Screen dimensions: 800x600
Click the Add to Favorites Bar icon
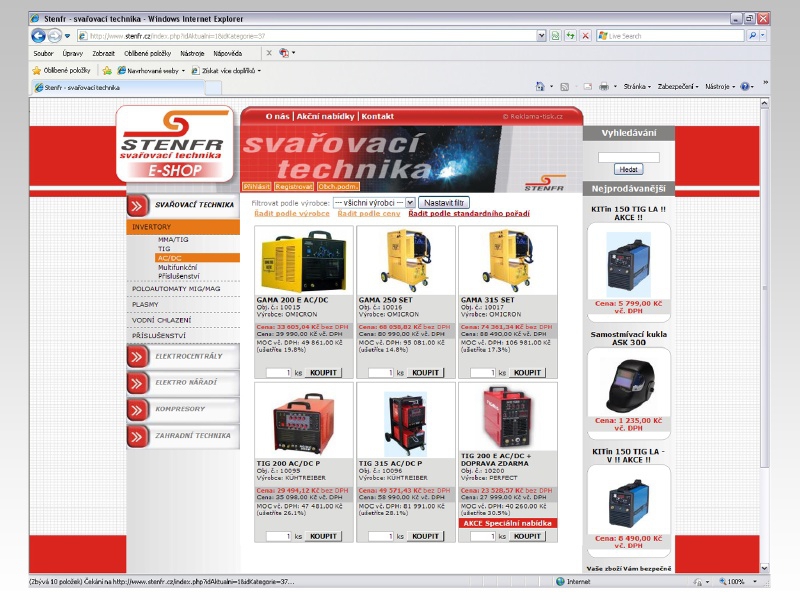coord(107,70)
